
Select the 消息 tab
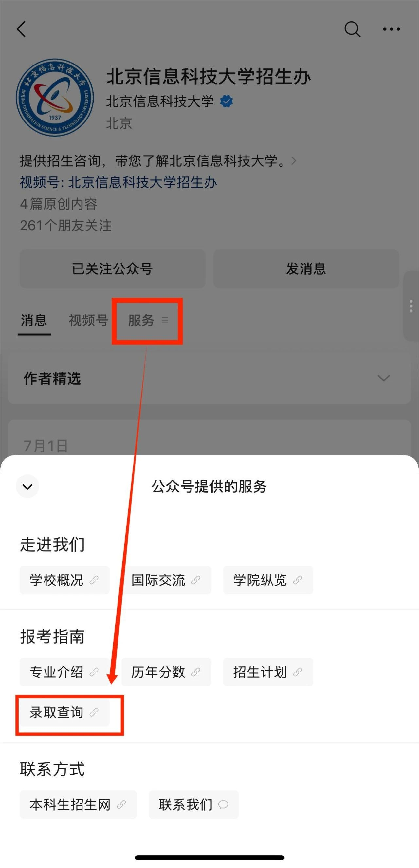tap(34, 320)
